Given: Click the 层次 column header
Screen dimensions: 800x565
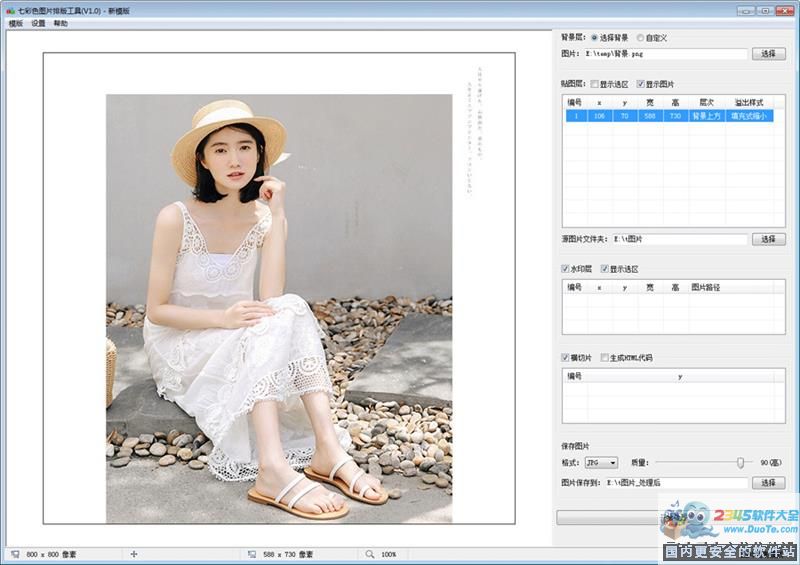Looking at the screenshot, I should click(707, 103).
